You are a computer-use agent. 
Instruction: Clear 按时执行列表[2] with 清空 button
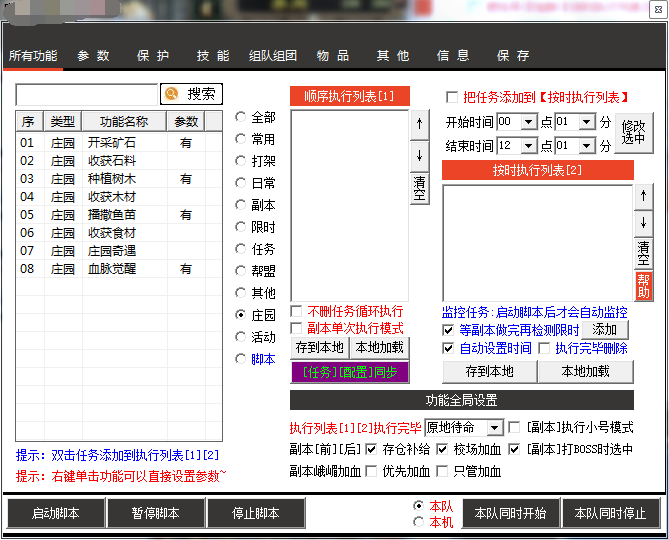[643, 253]
